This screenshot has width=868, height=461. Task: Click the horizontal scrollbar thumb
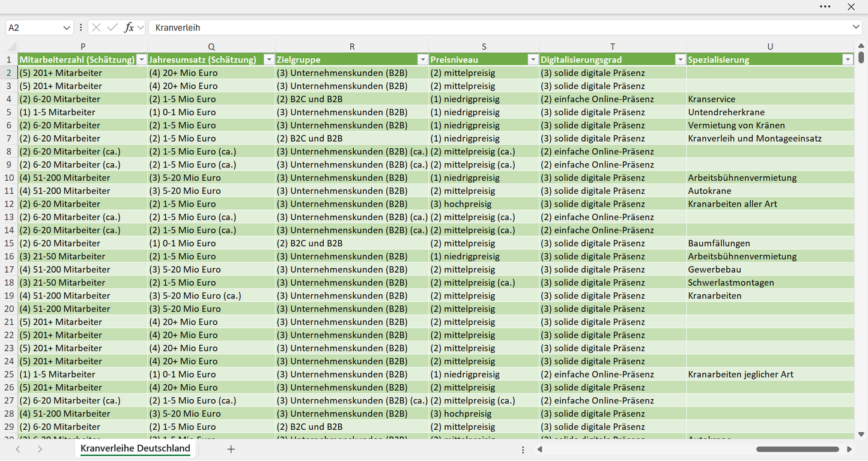coord(798,449)
